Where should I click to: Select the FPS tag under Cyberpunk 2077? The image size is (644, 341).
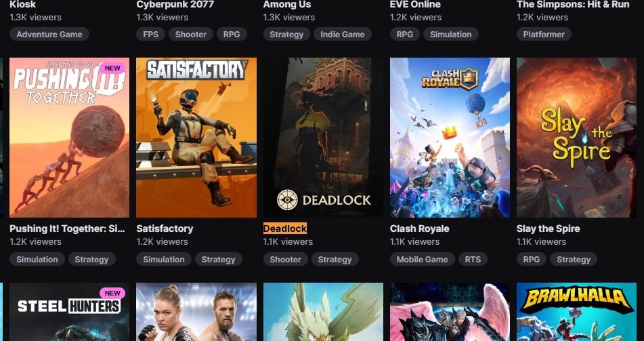[151, 34]
